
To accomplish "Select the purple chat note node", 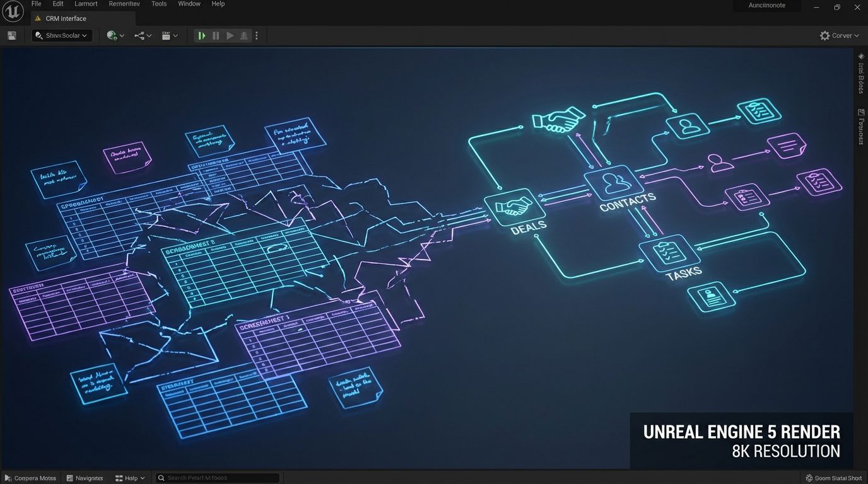I will tap(787, 146).
